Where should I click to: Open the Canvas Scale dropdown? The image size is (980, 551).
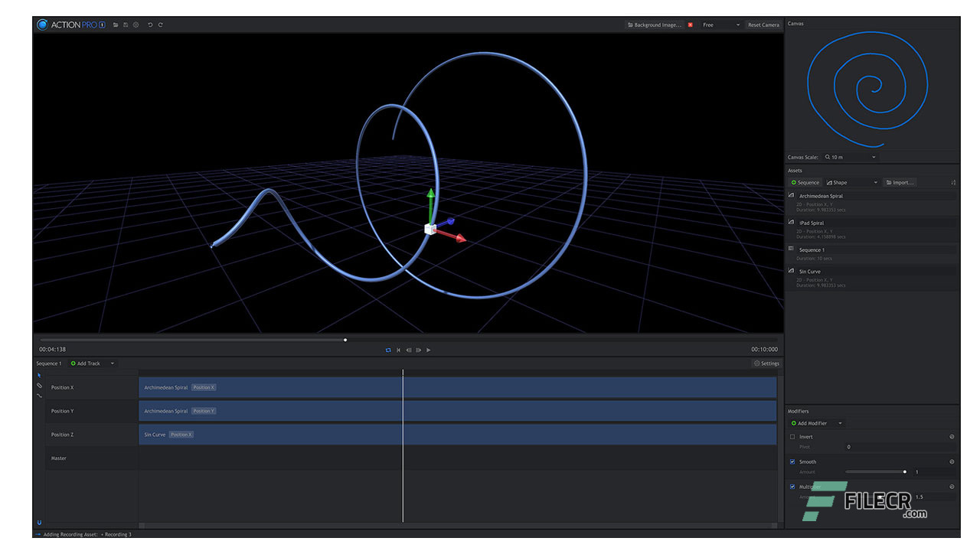pyautogui.click(x=850, y=157)
